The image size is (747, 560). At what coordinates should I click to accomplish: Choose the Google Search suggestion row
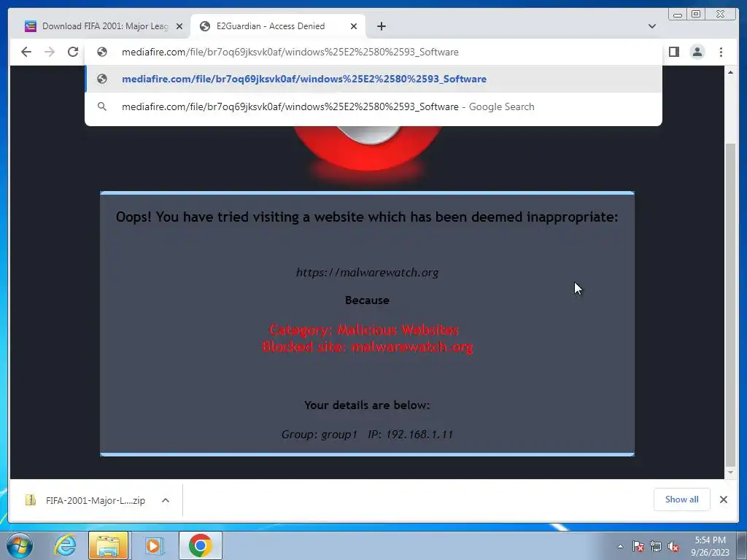(x=373, y=106)
